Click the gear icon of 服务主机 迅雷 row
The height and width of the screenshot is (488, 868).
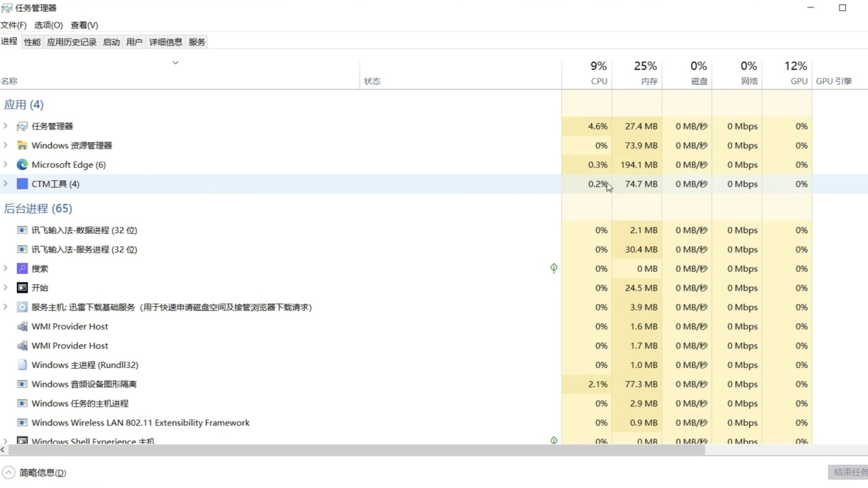[x=22, y=307]
